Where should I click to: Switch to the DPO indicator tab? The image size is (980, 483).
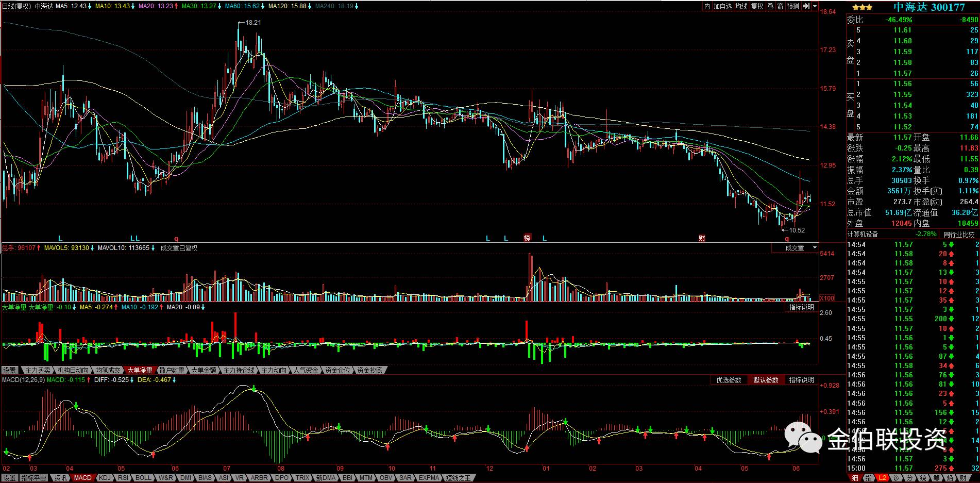coord(282,478)
